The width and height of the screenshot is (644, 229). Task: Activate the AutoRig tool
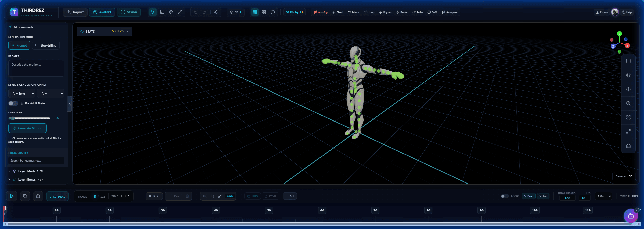320,12
